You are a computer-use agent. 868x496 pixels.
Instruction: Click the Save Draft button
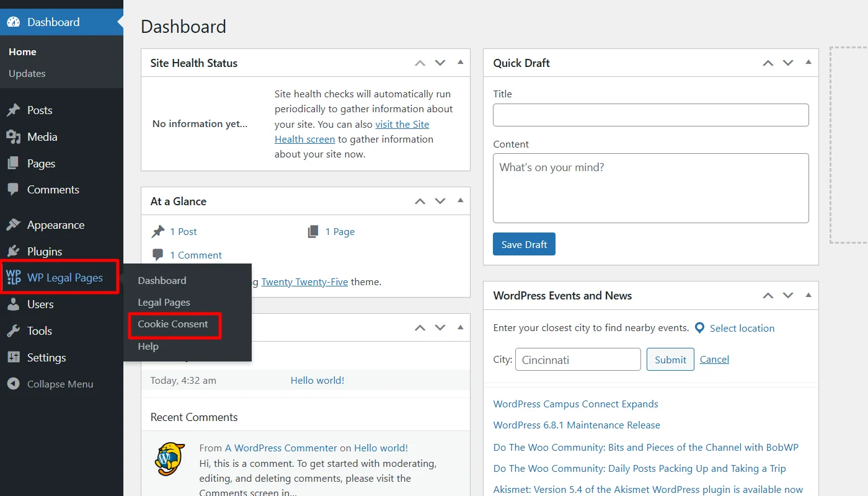(x=524, y=244)
